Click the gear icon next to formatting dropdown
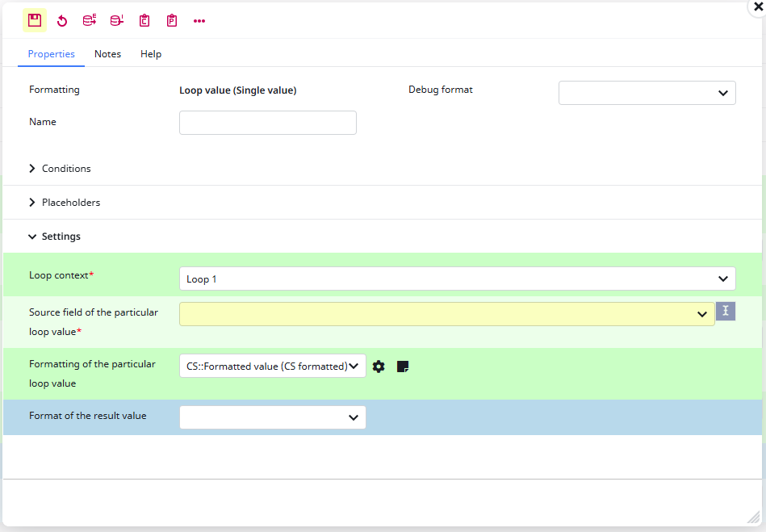 [378, 366]
